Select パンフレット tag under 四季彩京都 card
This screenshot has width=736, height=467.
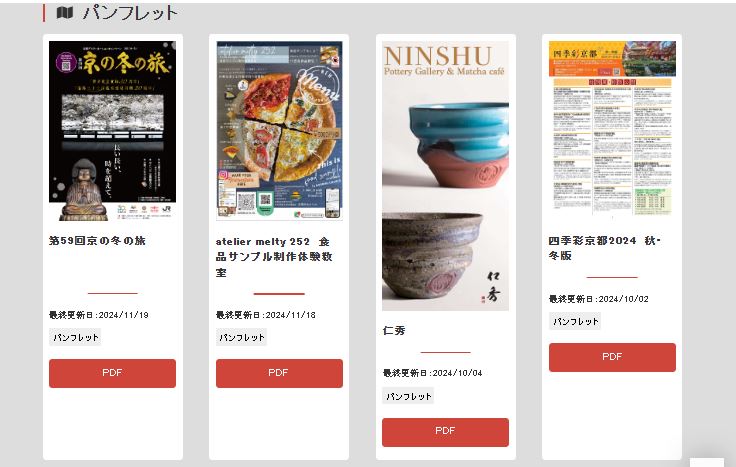[575, 321]
